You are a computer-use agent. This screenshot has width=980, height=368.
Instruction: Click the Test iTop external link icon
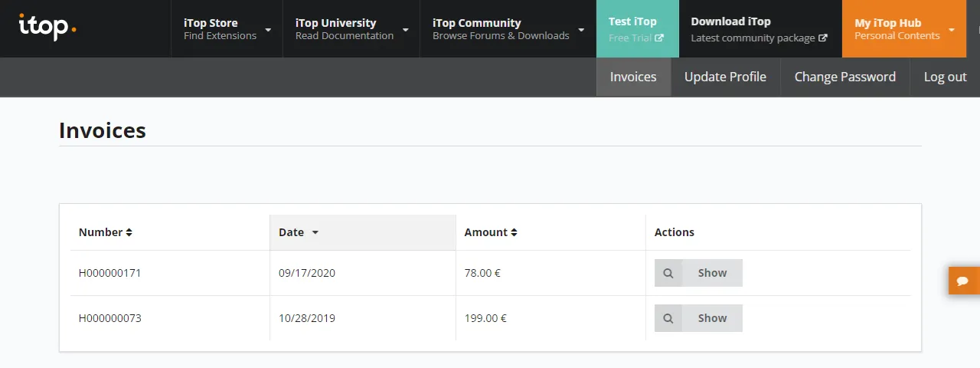tap(659, 38)
